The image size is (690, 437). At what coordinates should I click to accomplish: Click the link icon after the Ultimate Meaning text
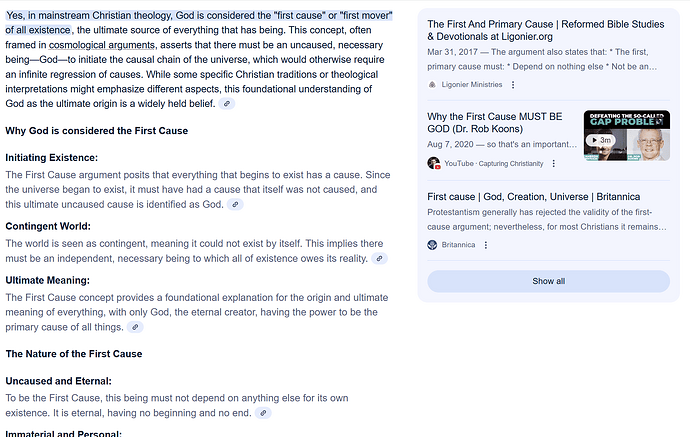coord(135,327)
